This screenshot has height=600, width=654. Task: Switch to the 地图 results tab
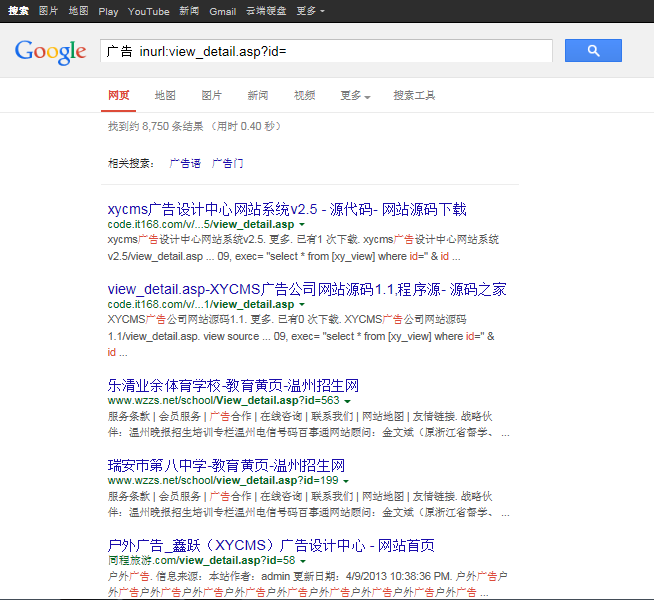pos(165,95)
